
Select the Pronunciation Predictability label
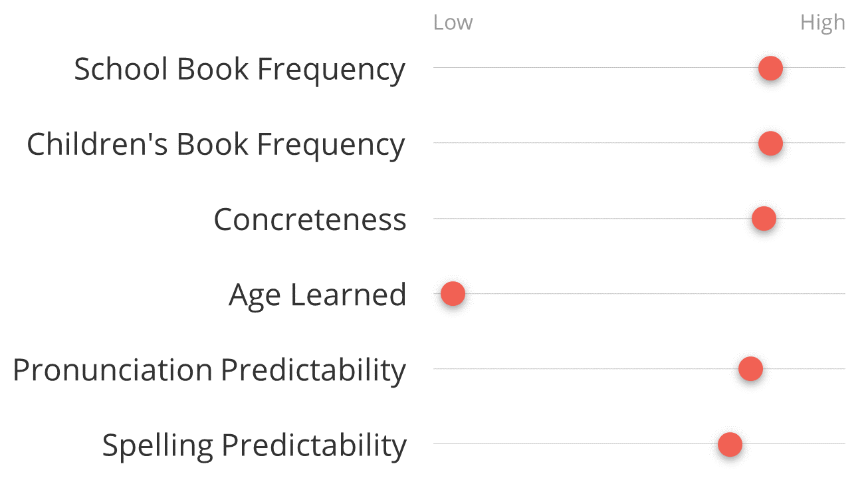(209, 370)
